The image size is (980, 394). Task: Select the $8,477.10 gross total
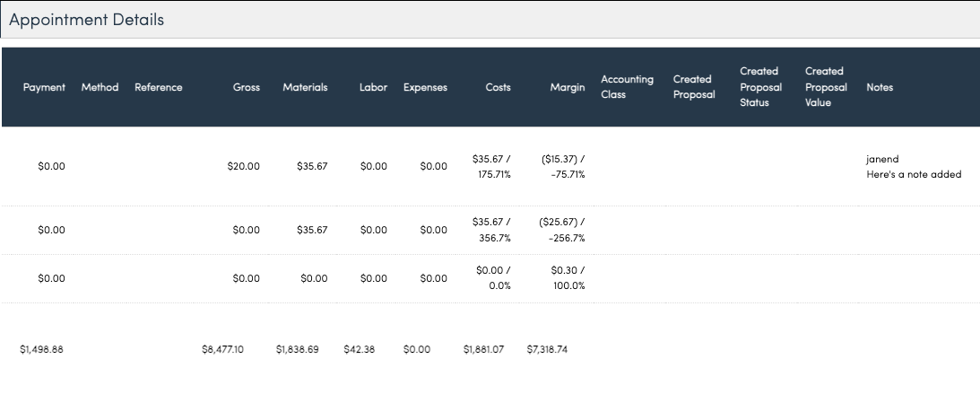coord(222,349)
